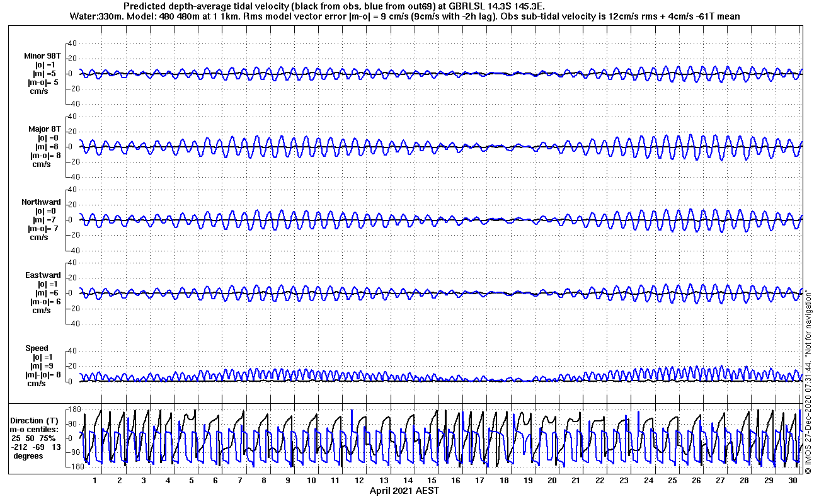Click the 'degrees' unit label
The height and width of the screenshot is (504, 819).
pos(28,456)
